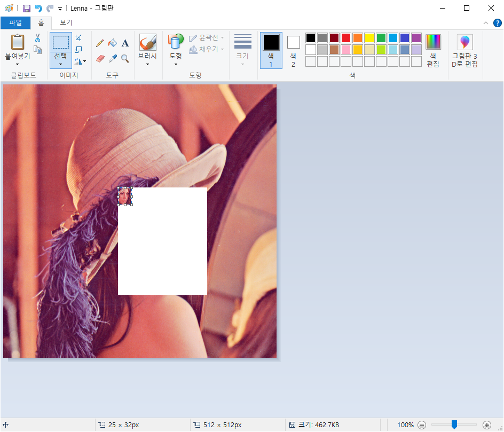Pick the dark red color swatch
This screenshot has width=504, height=432.
tap(334, 38)
